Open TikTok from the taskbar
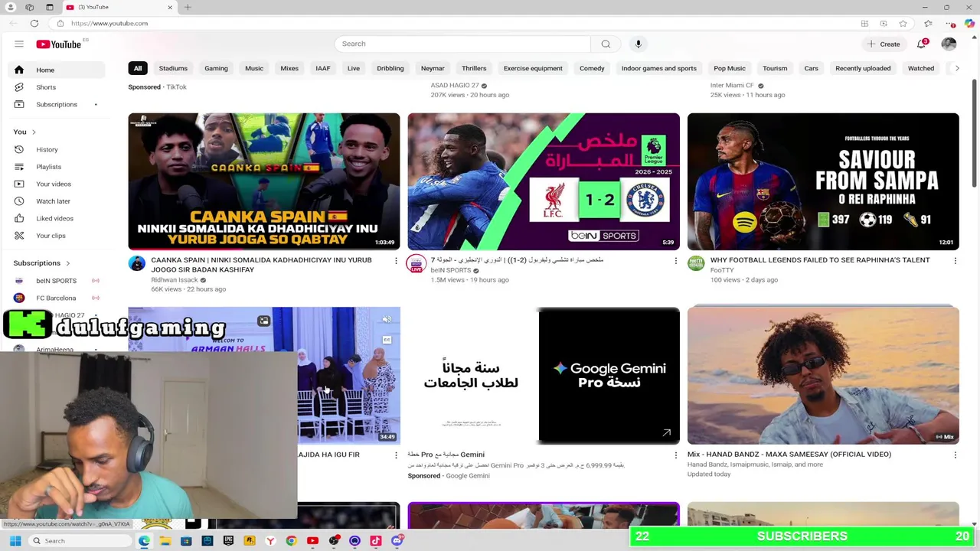The height and width of the screenshot is (551, 980). (375, 541)
